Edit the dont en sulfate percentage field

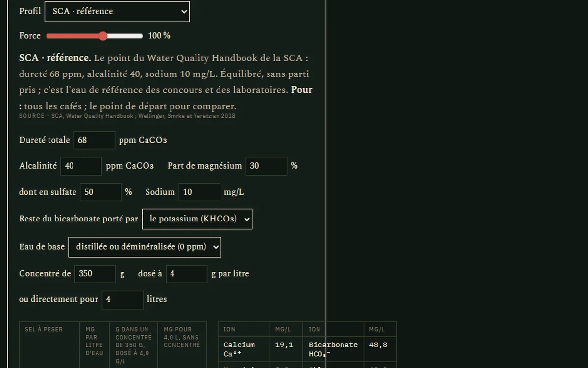[x=100, y=192]
